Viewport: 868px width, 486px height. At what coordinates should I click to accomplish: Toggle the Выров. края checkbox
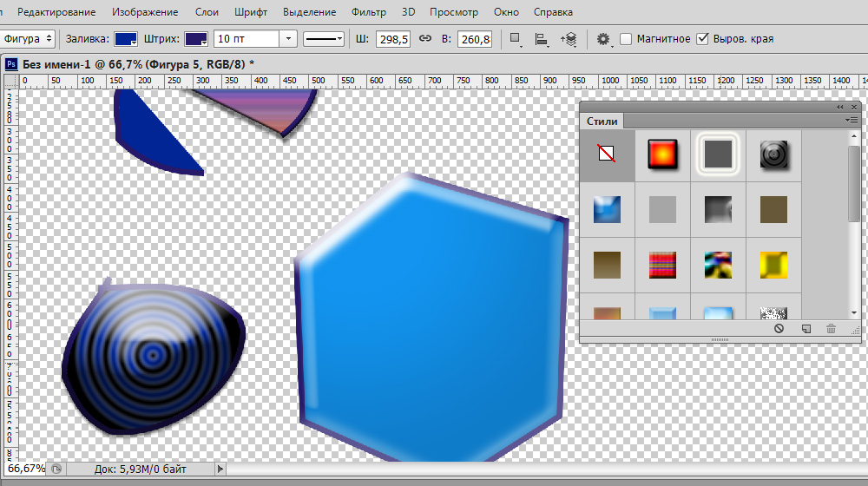tap(702, 39)
